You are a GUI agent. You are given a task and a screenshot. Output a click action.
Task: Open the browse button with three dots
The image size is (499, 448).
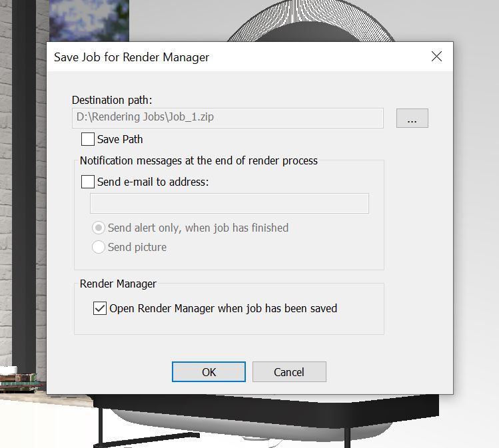[x=412, y=118]
